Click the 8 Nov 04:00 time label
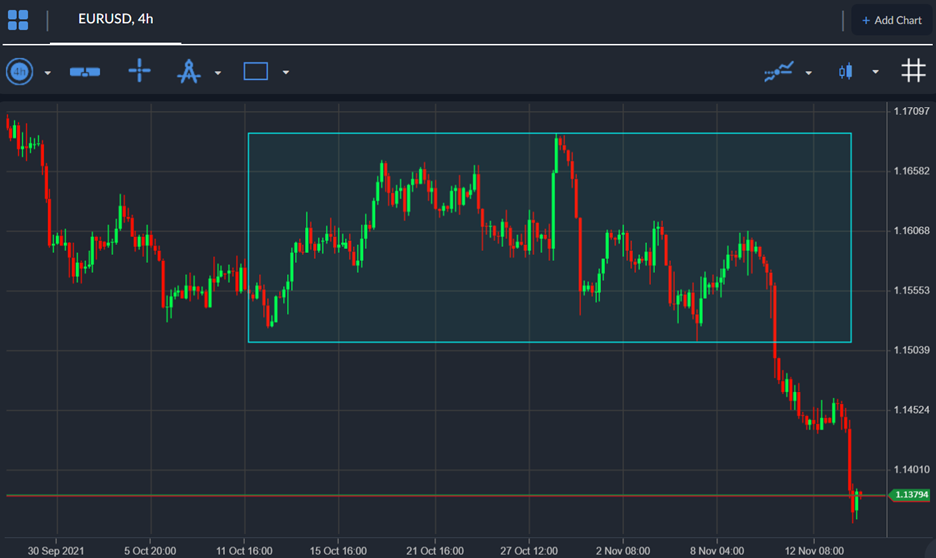Viewport: 936px width, 558px height. [717, 551]
